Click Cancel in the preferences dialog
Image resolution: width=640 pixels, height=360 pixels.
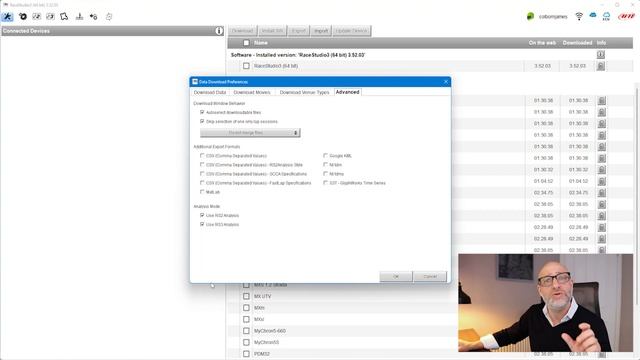tap(430, 276)
